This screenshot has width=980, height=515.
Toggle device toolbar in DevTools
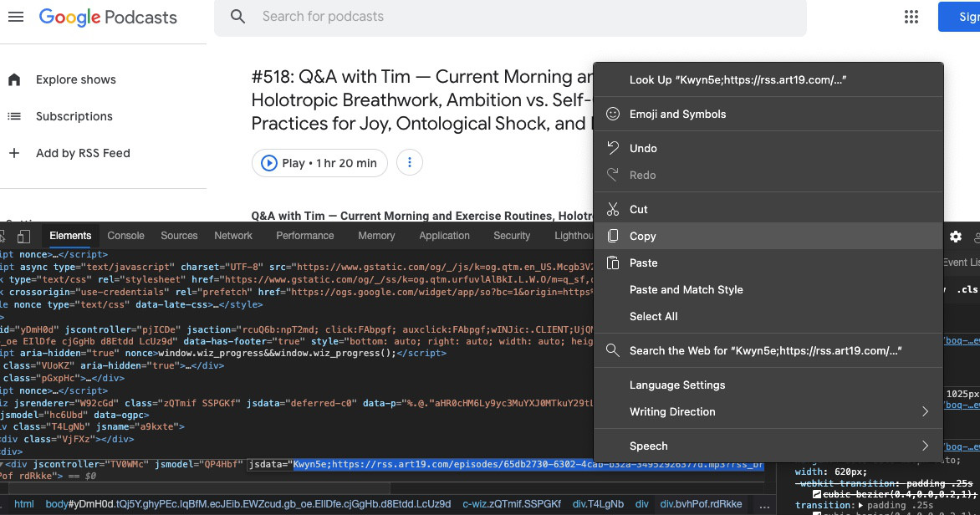point(23,236)
